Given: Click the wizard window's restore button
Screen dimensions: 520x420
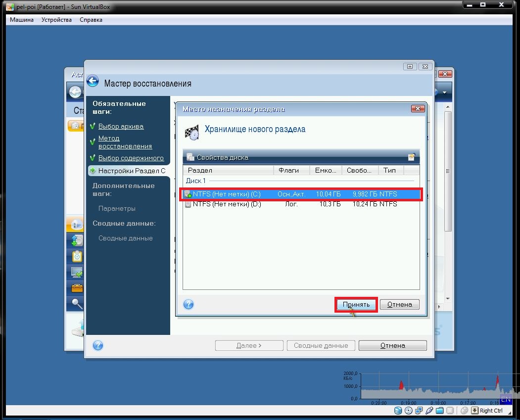Looking at the screenshot, I should 410,67.
